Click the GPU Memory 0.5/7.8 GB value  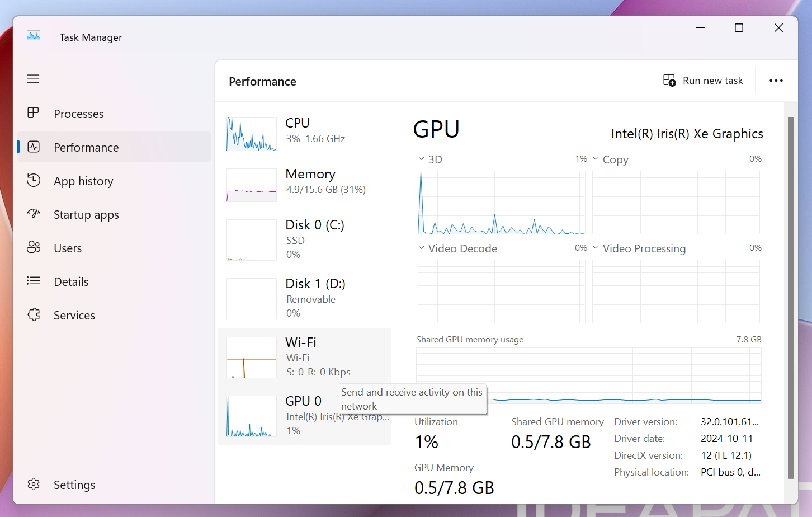click(x=454, y=488)
